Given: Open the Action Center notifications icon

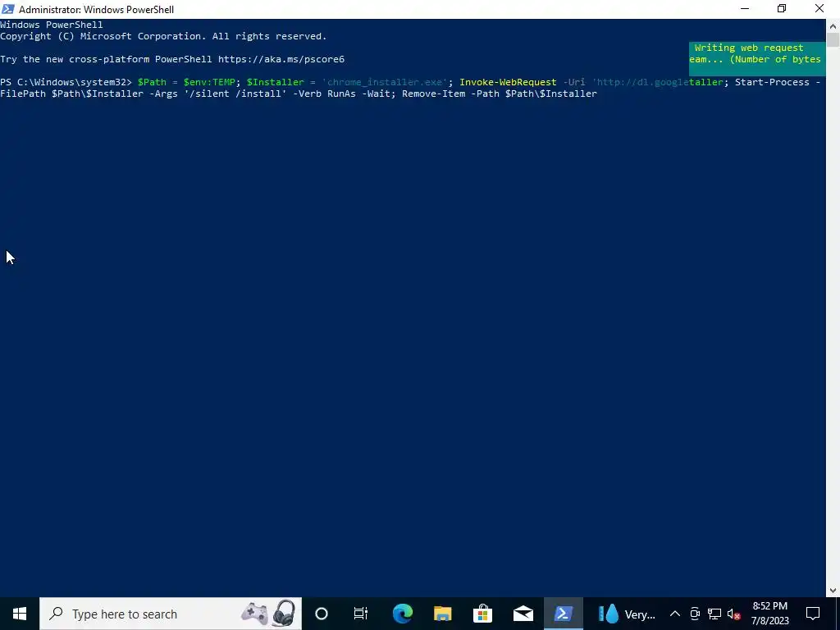Looking at the screenshot, I should tap(813, 614).
